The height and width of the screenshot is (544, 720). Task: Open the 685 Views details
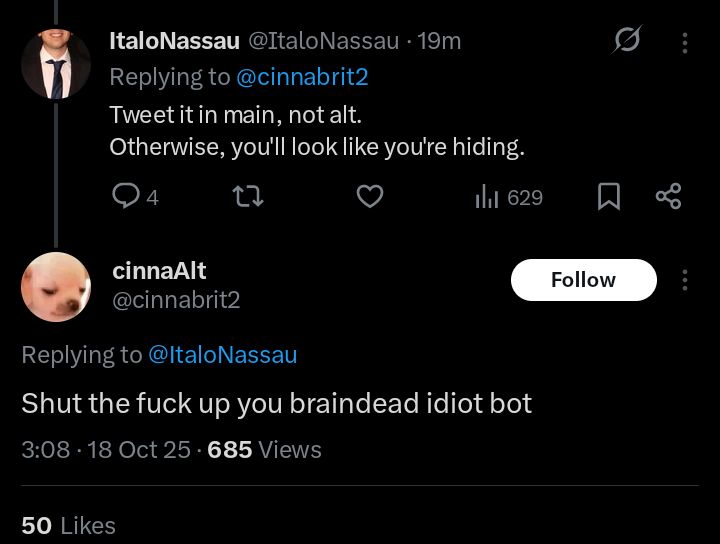264,450
